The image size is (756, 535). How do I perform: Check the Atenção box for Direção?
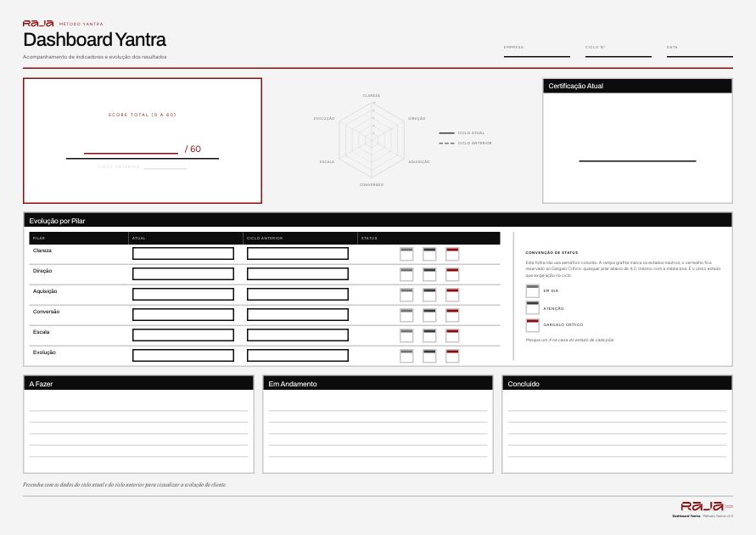429,274
